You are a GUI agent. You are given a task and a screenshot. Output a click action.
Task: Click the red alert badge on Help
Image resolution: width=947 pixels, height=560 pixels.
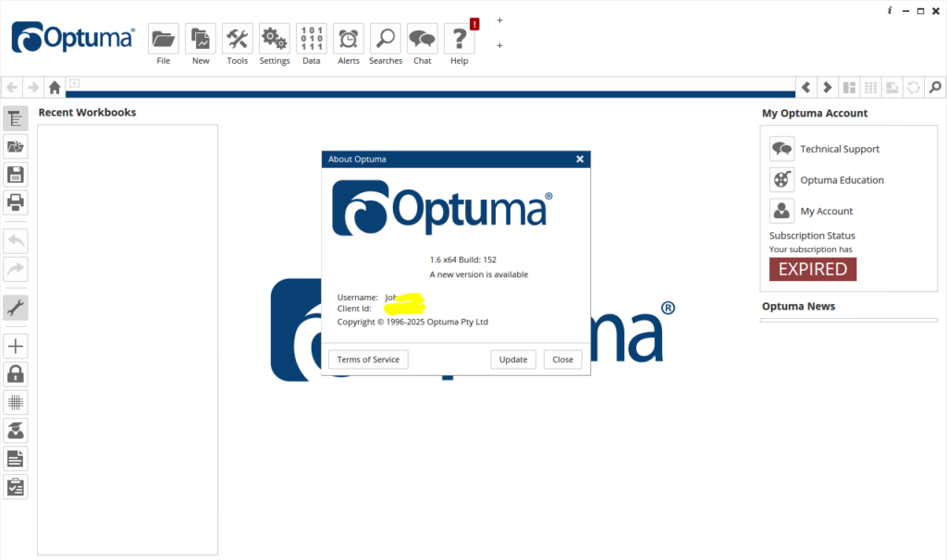[x=474, y=24]
